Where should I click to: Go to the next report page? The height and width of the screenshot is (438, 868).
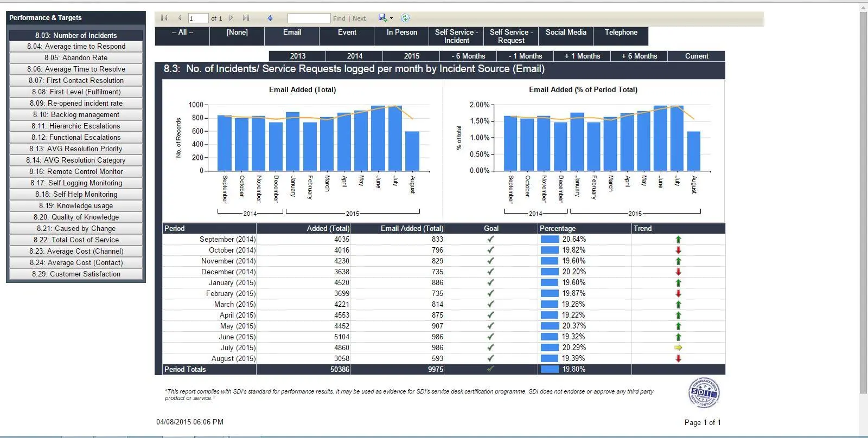coord(231,18)
